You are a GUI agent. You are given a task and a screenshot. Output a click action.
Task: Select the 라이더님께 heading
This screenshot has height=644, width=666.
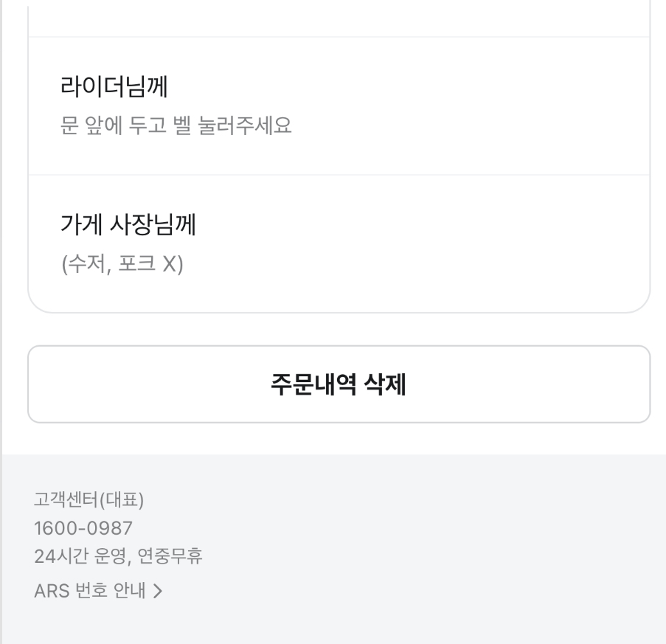(113, 88)
